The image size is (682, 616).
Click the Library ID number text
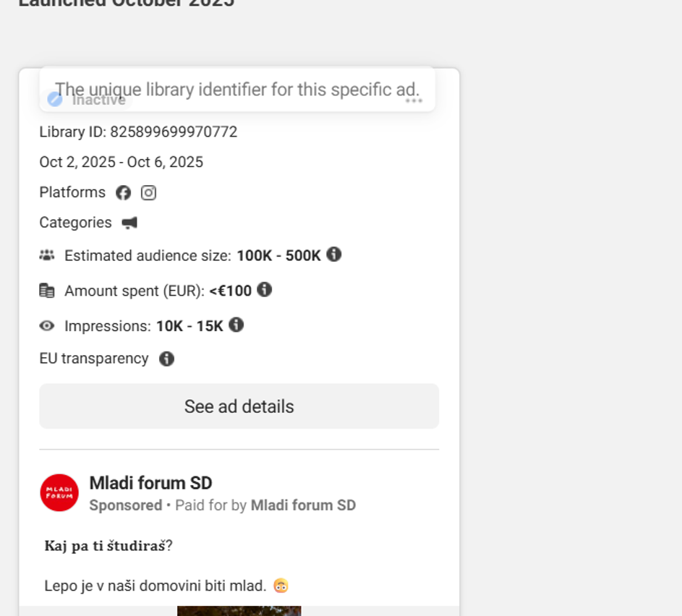click(174, 132)
